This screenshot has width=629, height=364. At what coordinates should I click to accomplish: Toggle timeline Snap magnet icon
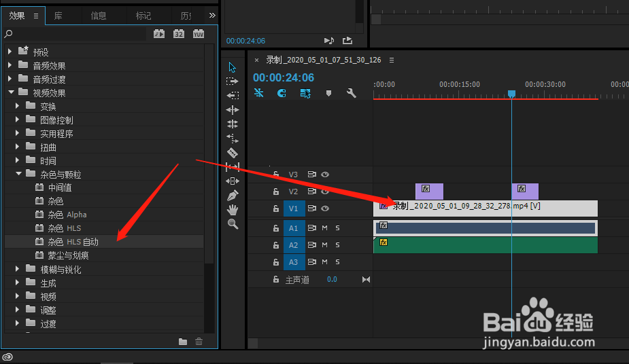point(282,93)
